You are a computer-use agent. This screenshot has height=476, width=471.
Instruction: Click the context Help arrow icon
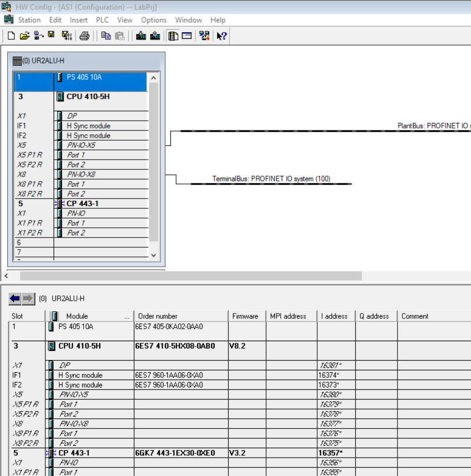point(221,36)
